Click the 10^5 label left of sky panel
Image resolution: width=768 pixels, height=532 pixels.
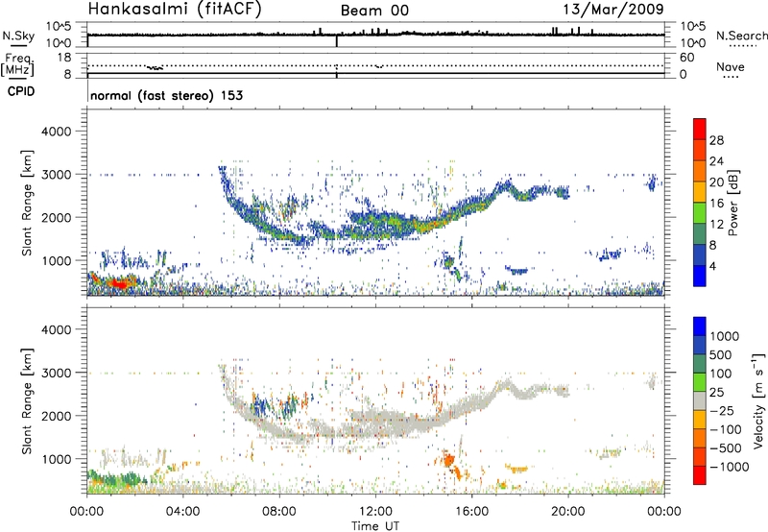coord(59,26)
